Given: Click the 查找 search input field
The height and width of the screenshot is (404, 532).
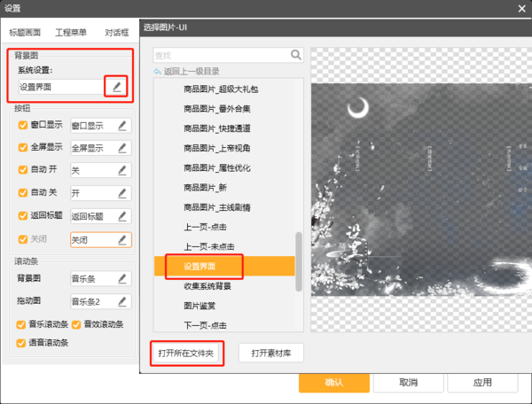Looking at the screenshot, I should 222,54.
